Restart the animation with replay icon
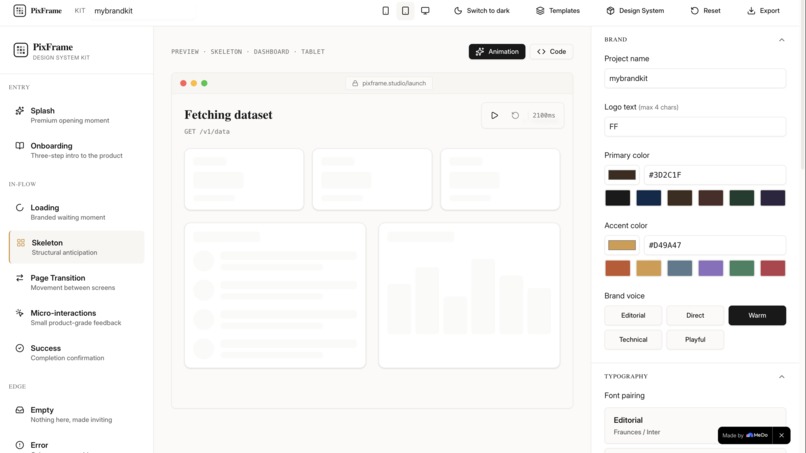 pyautogui.click(x=515, y=115)
